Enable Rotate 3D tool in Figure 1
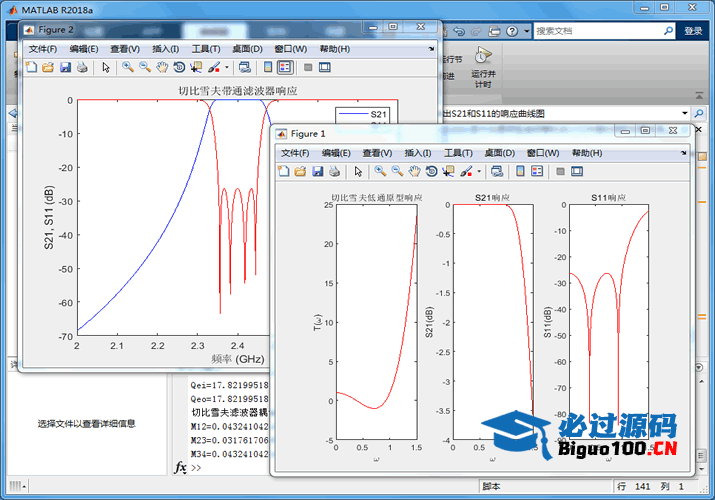 click(431, 171)
